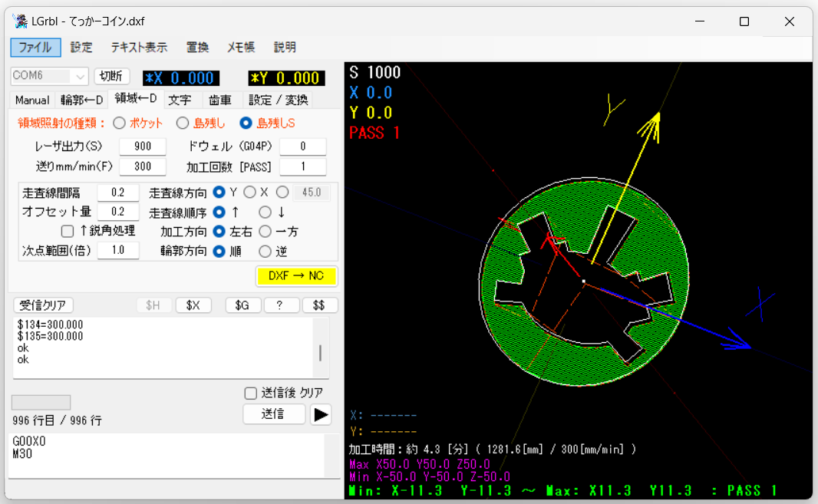This screenshot has width=818, height=504.
Task: Click the レーザ出力(S) input field
Action: [143, 147]
